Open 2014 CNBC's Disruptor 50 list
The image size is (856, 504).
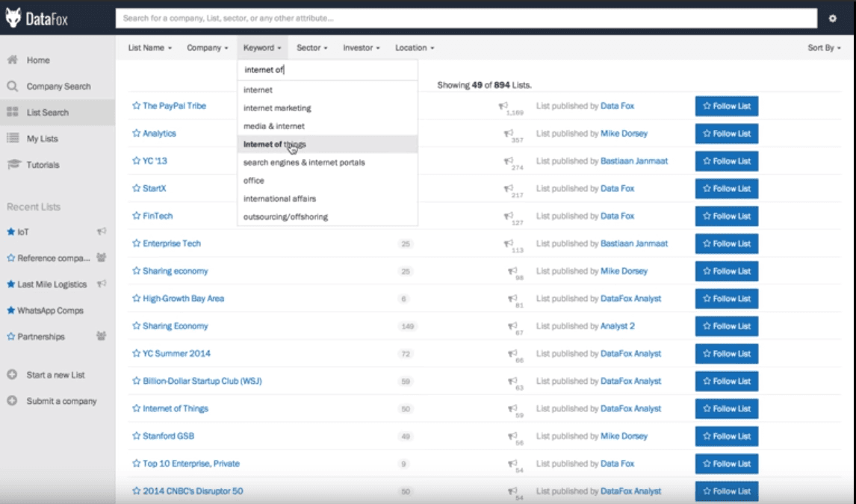click(193, 491)
